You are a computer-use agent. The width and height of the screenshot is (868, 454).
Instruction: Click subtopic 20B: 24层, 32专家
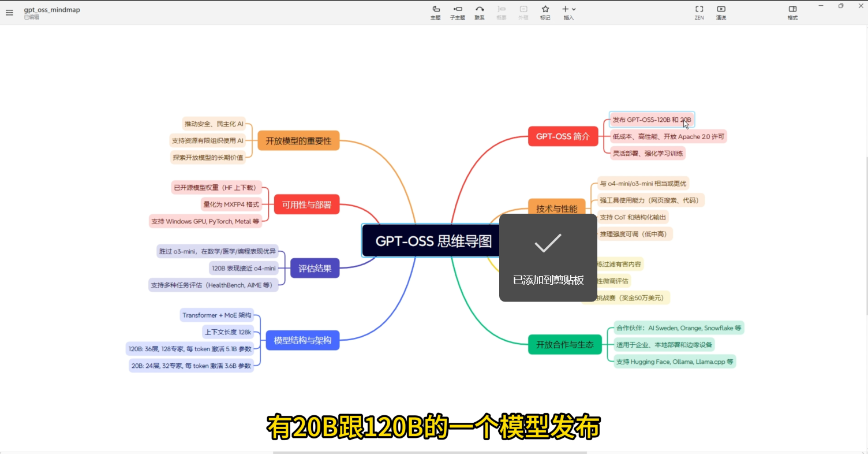pos(192,366)
